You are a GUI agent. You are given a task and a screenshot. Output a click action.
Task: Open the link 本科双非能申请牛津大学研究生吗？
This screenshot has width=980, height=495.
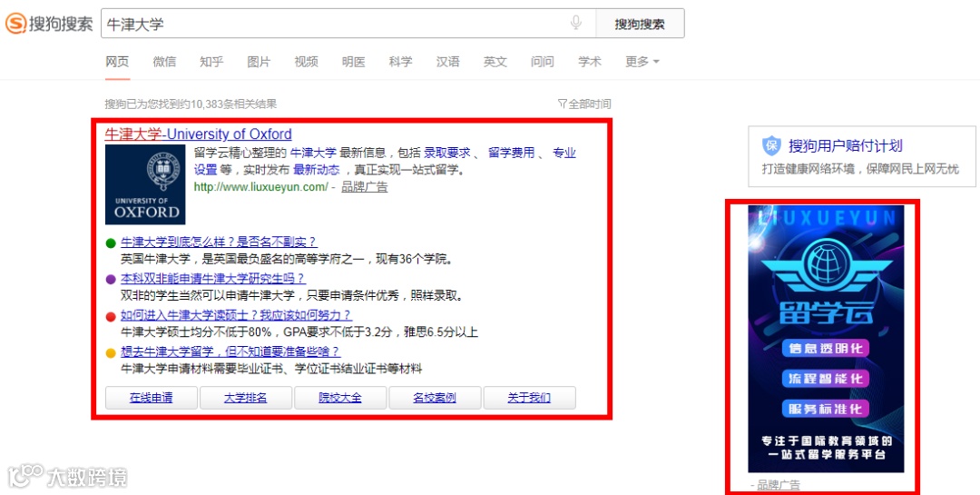tap(213, 279)
